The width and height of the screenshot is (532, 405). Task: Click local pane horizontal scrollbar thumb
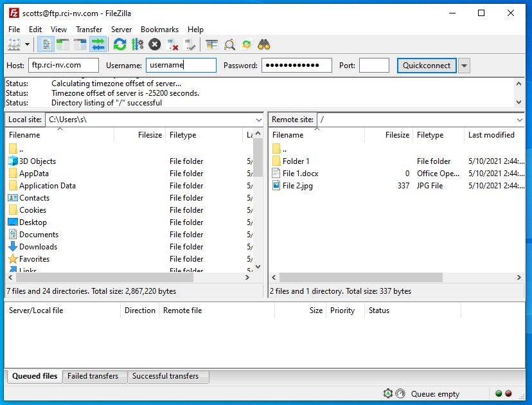click(x=105, y=277)
